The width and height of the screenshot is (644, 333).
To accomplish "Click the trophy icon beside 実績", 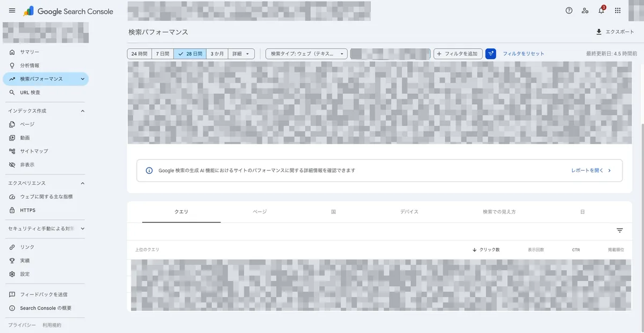I will pyautogui.click(x=12, y=261).
